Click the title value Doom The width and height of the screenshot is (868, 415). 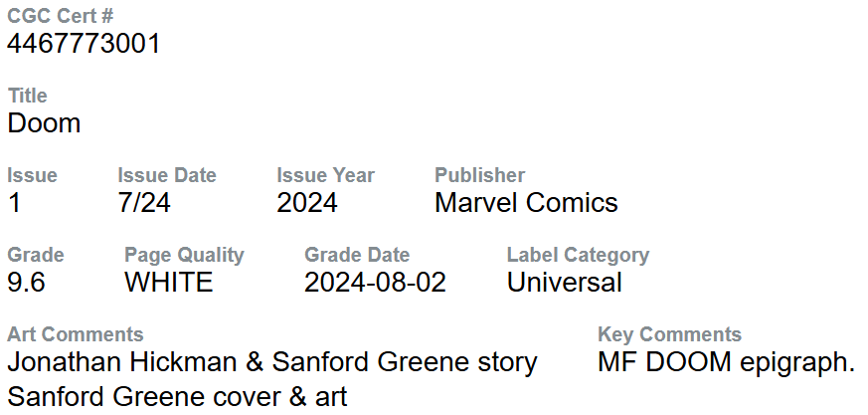(44, 123)
